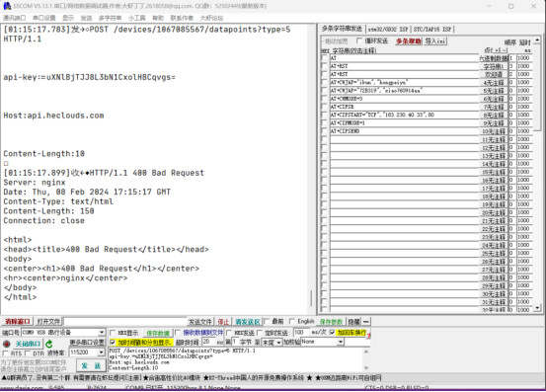
Task: Click the 超时时间 20 ms input field
Action: click(x=208, y=342)
